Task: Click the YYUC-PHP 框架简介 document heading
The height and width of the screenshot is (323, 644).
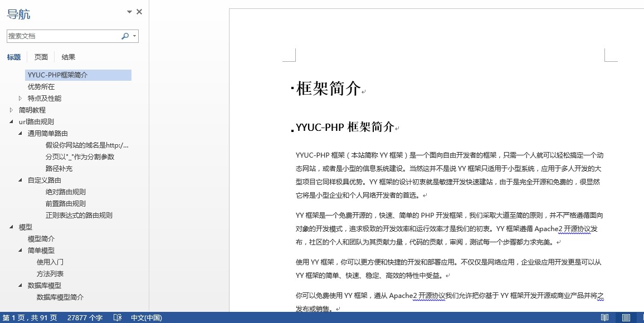Action: [x=345, y=127]
